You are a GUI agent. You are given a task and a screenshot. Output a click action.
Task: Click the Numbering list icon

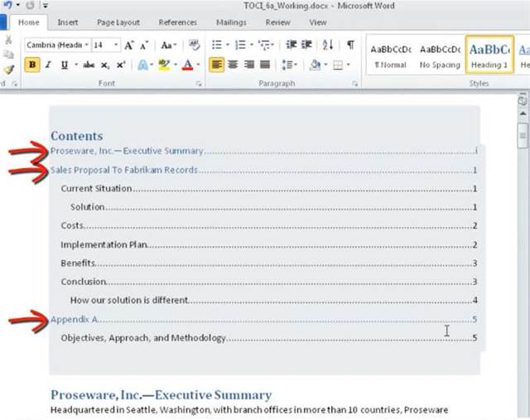(240, 45)
